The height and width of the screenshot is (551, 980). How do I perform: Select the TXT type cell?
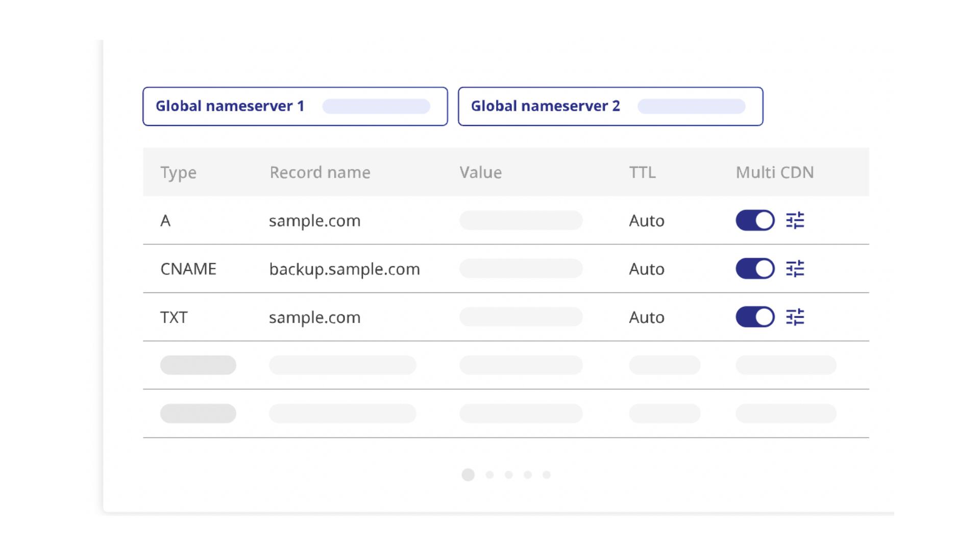(174, 317)
